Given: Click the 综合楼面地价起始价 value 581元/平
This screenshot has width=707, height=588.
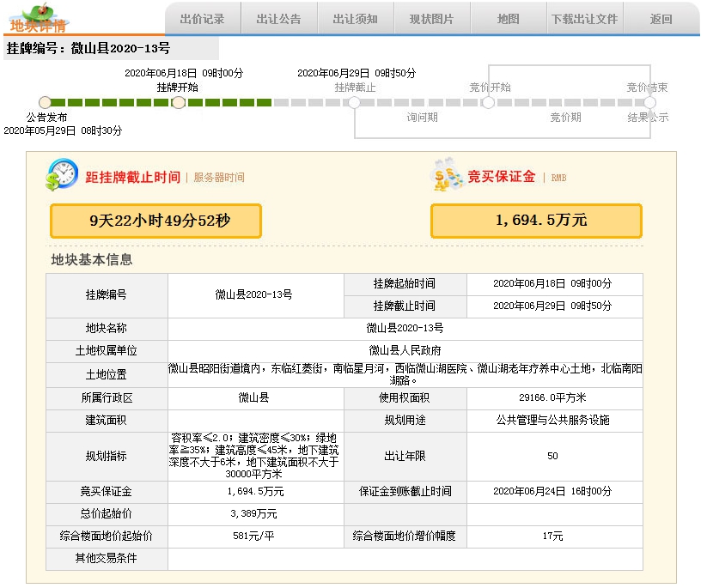Looking at the screenshot, I should pyautogui.click(x=254, y=536).
